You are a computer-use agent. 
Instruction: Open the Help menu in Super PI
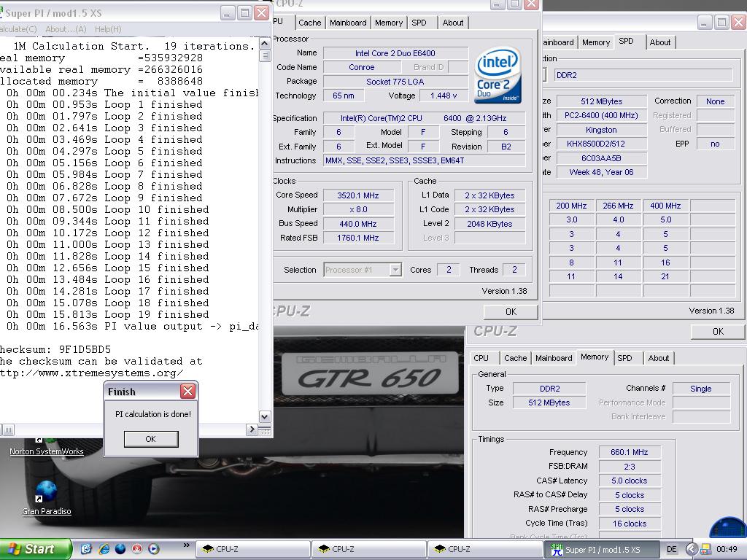point(108,29)
